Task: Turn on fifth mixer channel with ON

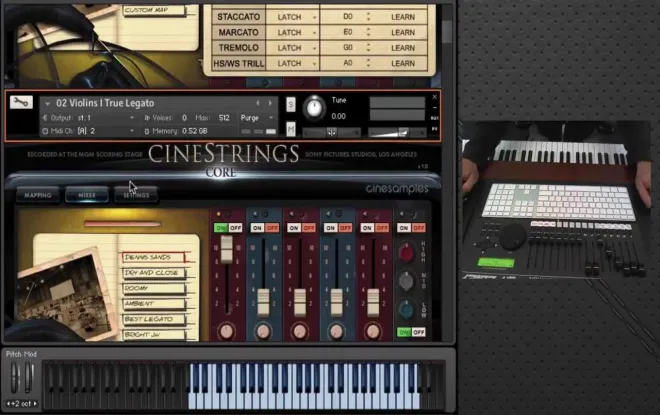Action: (x=367, y=228)
